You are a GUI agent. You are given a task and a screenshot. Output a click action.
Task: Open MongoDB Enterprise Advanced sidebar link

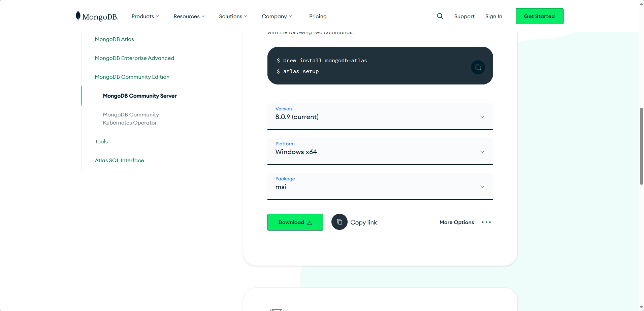pyautogui.click(x=134, y=58)
